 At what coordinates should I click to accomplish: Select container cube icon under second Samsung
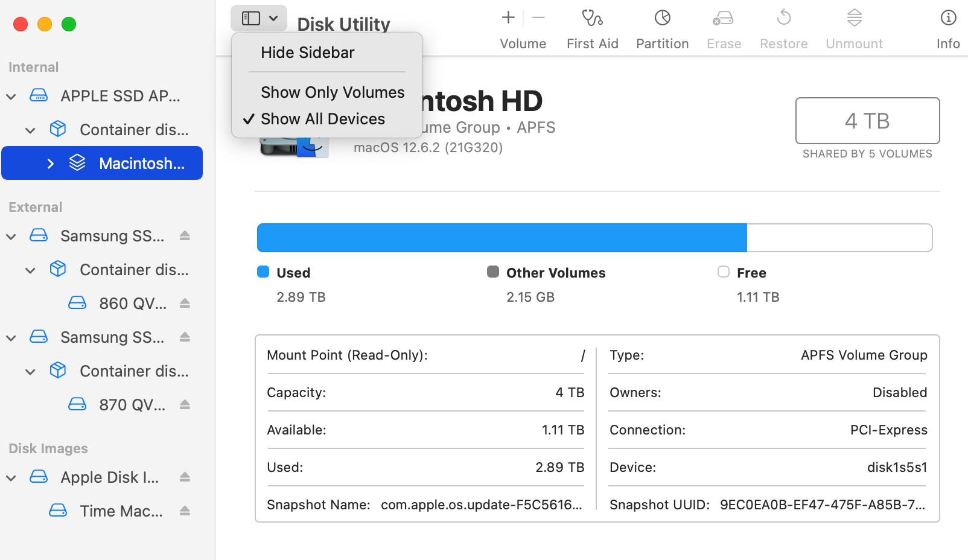[x=58, y=371]
